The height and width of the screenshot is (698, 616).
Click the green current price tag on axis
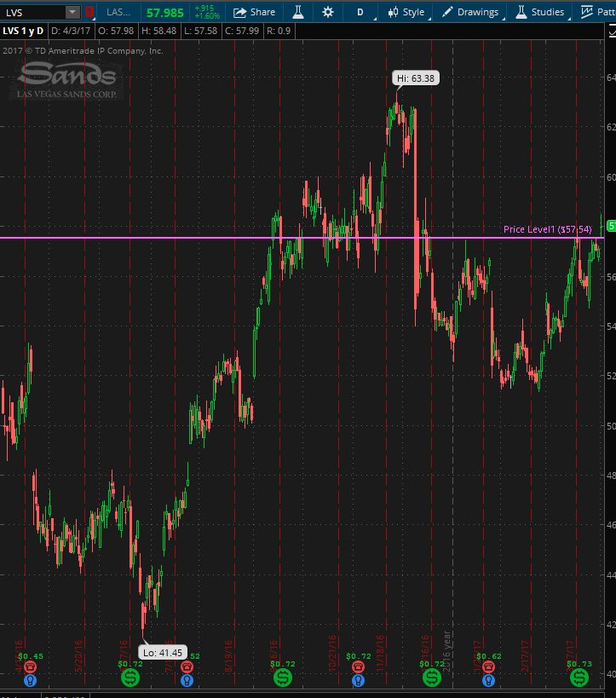click(x=612, y=226)
